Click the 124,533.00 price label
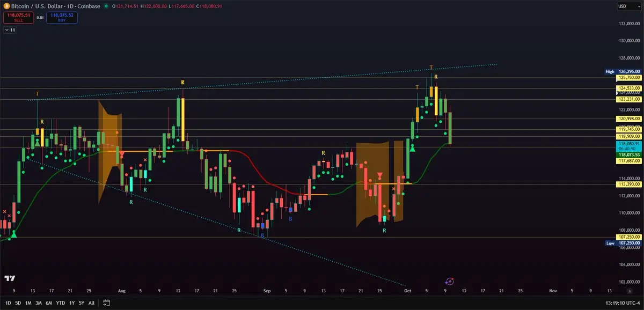The height and width of the screenshot is (310, 644). pyautogui.click(x=628, y=88)
